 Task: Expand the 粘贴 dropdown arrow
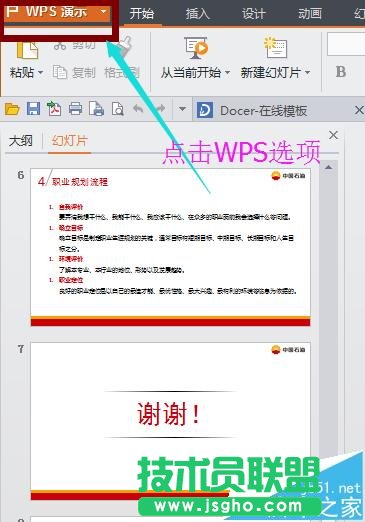(x=40, y=72)
